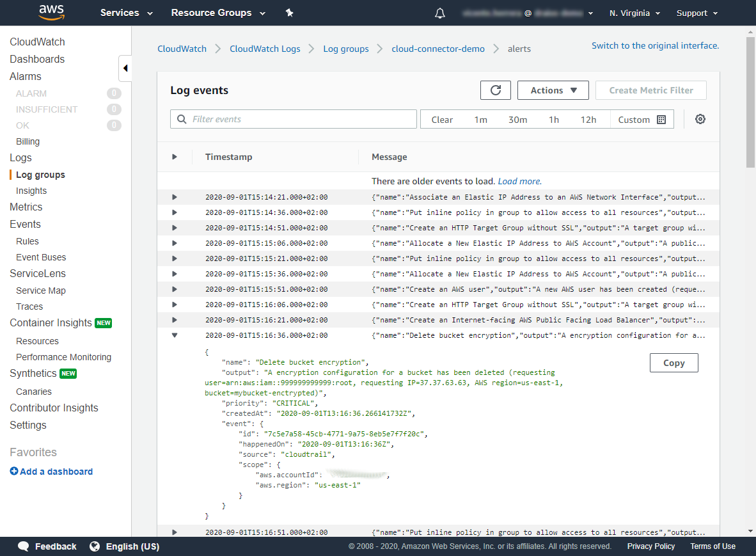Open the account user dropdown
This screenshot has width=756, height=556.
(528, 13)
